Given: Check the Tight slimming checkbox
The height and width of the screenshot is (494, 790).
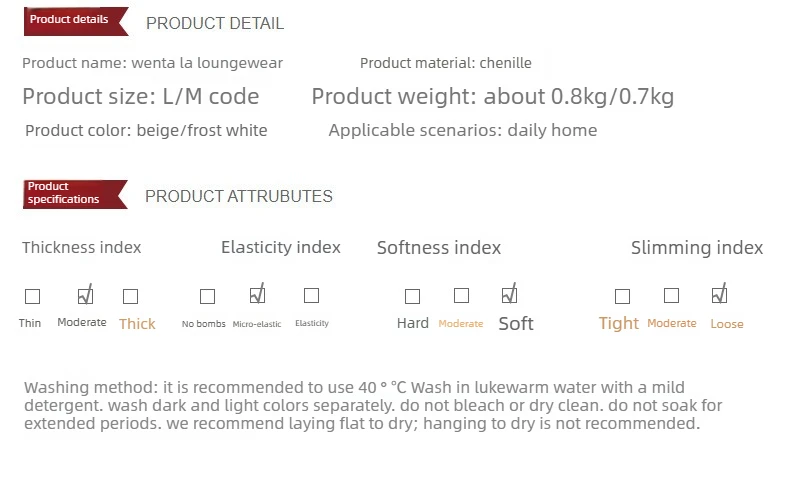Looking at the screenshot, I should point(622,296).
